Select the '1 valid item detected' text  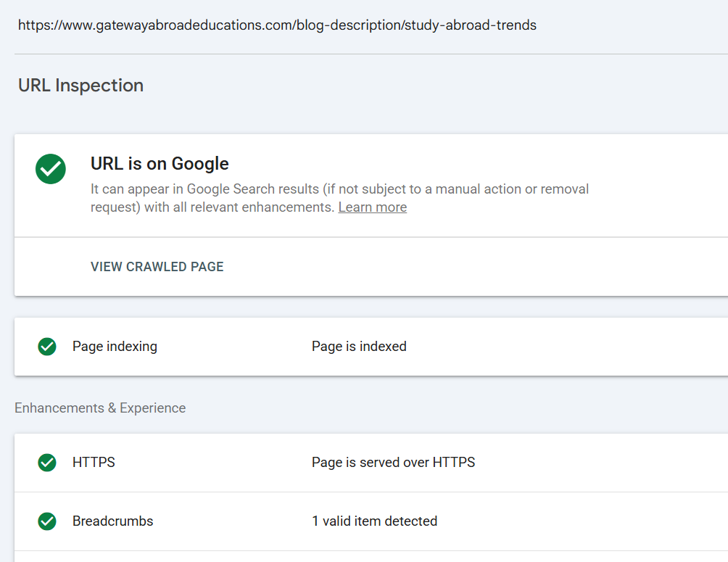374,521
